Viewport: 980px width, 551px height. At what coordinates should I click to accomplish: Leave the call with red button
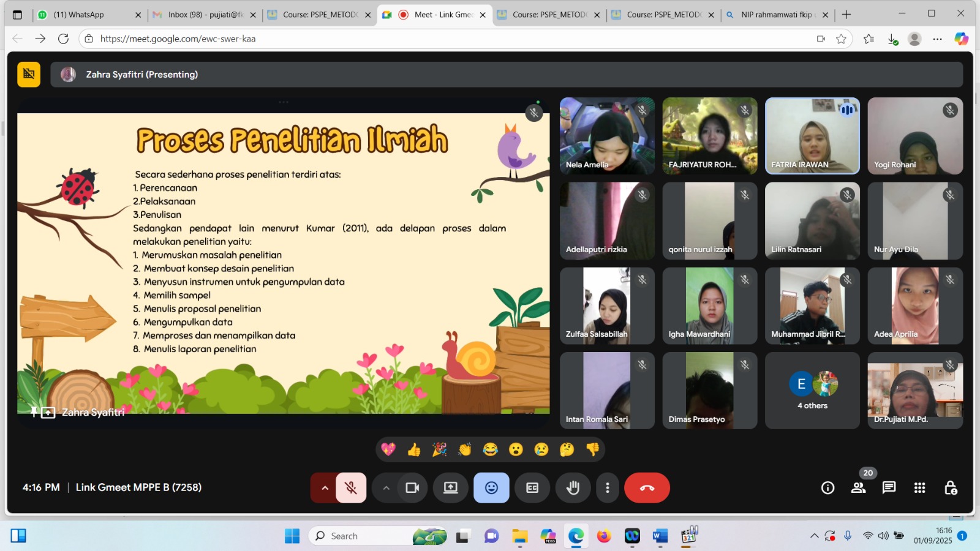647,488
